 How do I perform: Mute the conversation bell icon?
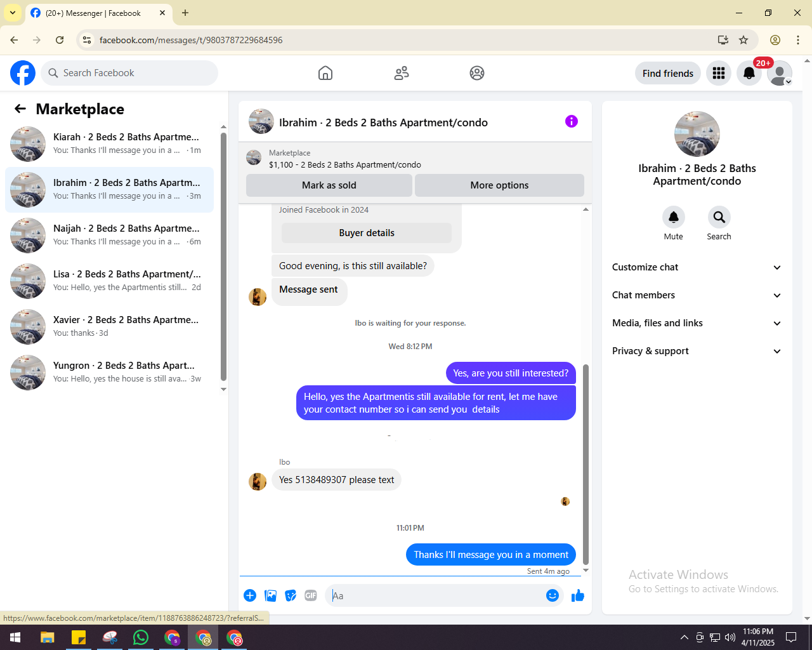674,217
